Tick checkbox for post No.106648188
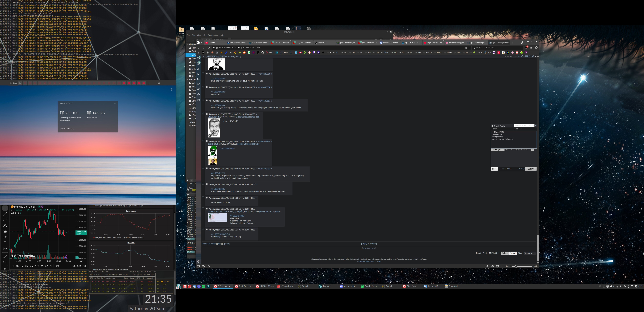This screenshot has height=312, width=644. [206, 168]
